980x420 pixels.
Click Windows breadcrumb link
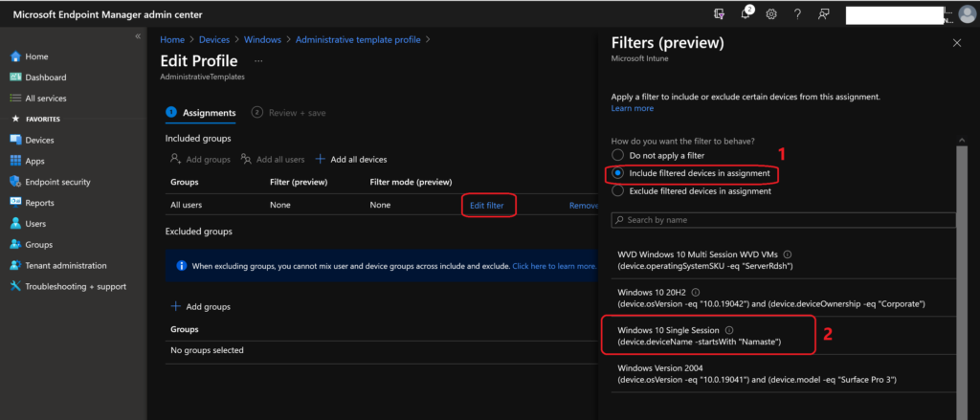click(x=262, y=39)
